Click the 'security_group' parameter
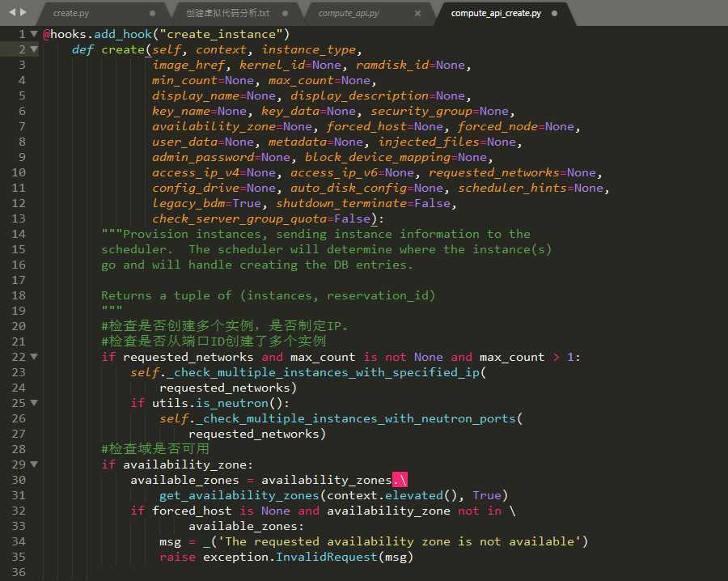728x581 pixels. (x=421, y=111)
